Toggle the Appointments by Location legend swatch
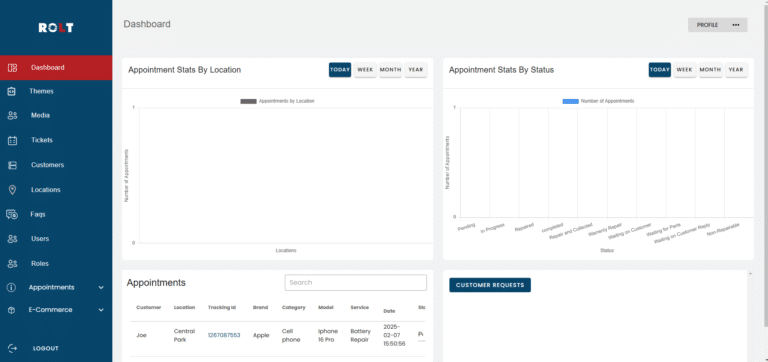Image resolution: width=768 pixels, height=362 pixels. pos(248,101)
